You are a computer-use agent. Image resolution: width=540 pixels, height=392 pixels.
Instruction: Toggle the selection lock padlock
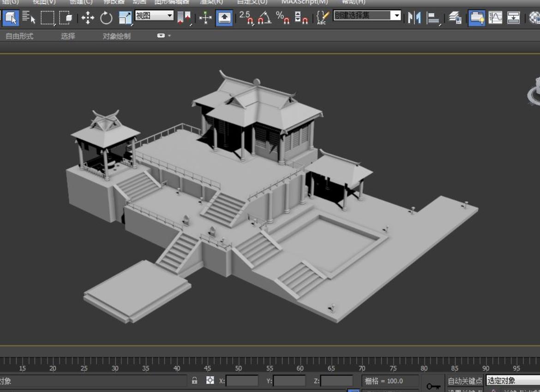tap(195, 380)
